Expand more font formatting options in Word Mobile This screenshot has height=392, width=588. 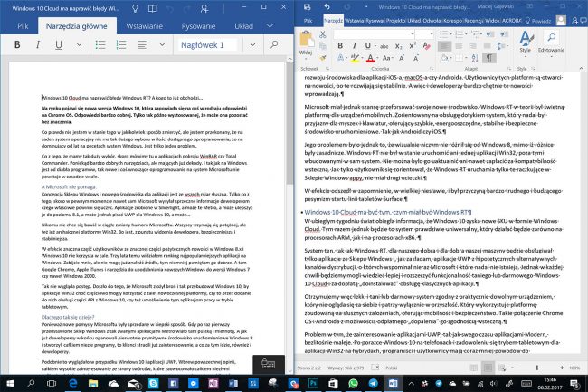(x=79, y=45)
